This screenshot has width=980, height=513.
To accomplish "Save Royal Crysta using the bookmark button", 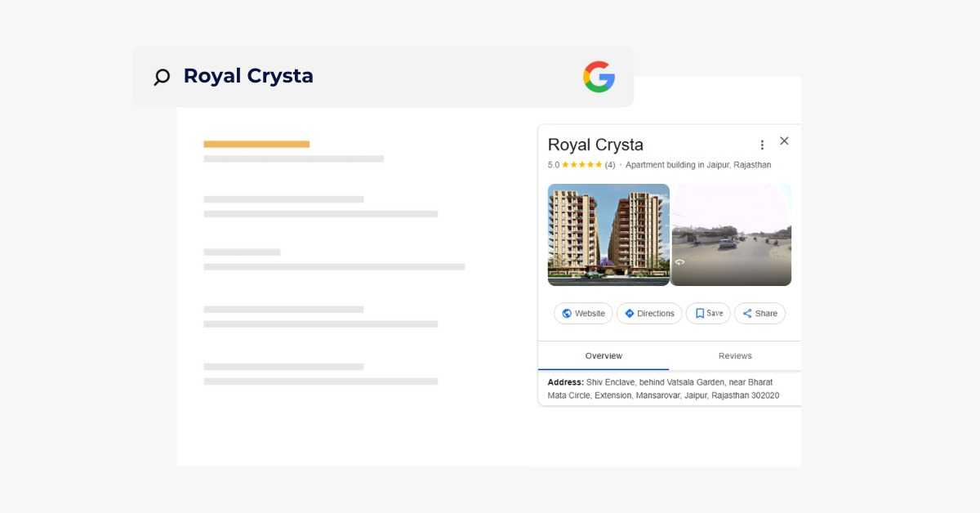I will [x=708, y=314].
